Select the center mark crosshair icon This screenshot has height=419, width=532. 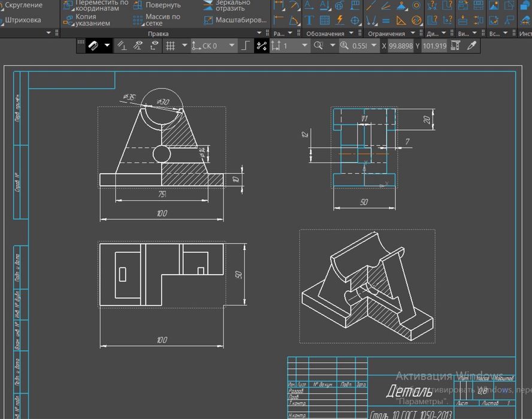[355, 20]
